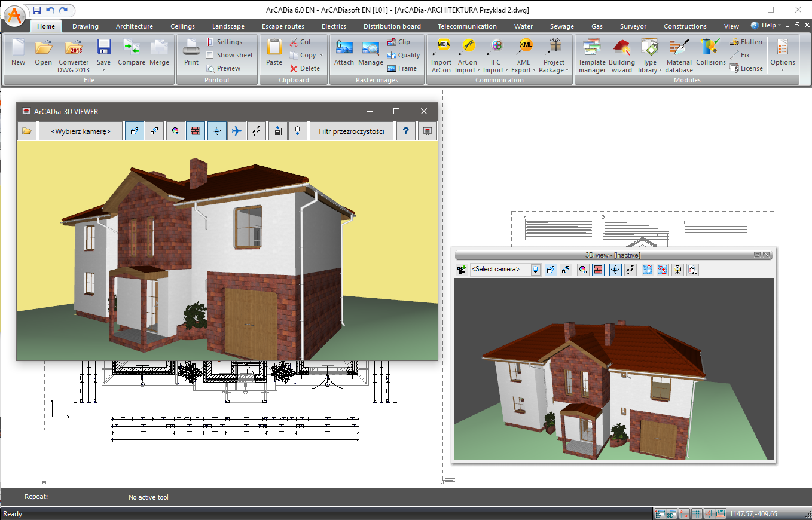Enable the Show sheet checkbox
812x520 pixels.
click(210, 55)
